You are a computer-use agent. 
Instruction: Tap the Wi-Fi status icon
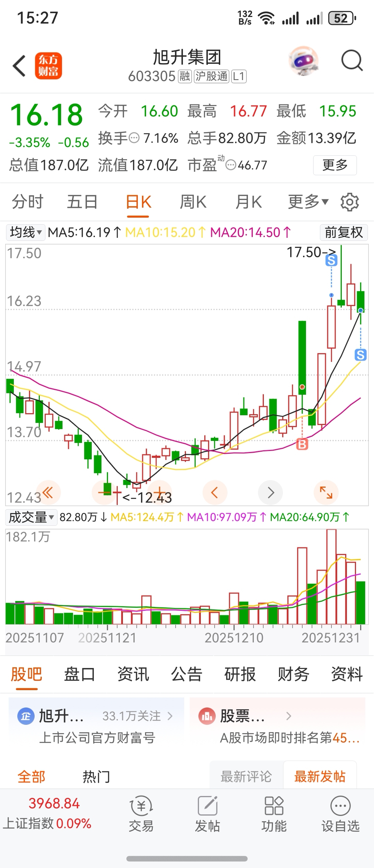coord(267,18)
